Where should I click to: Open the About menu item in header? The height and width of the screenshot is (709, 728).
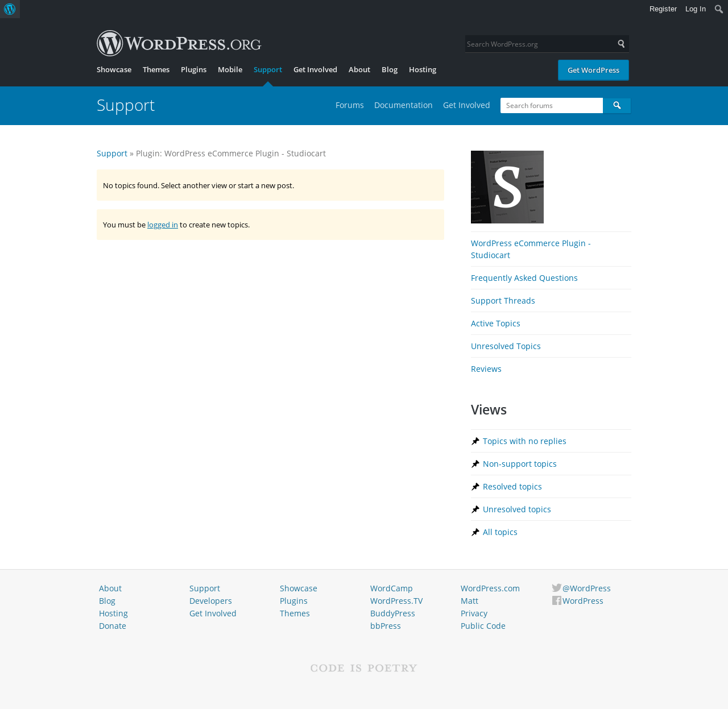[359, 69]
